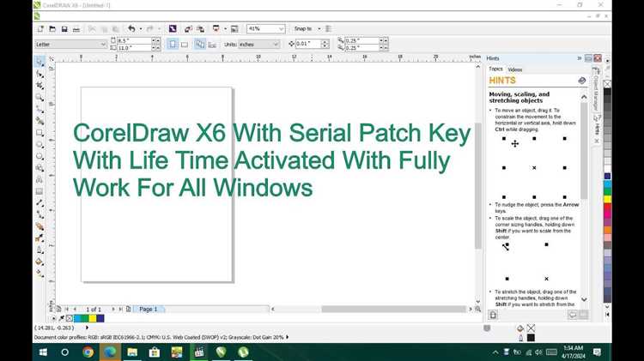Go to the previous page arrow
This screenshot has height=361, width=644.
tap(76, 309)
